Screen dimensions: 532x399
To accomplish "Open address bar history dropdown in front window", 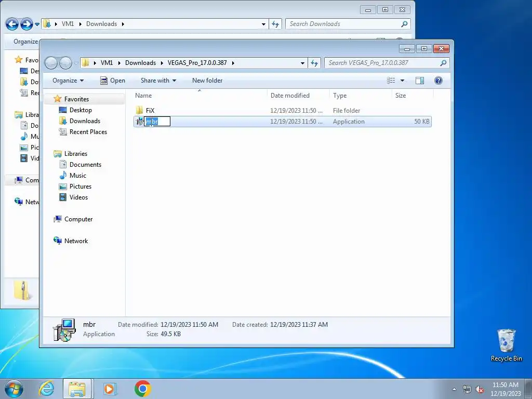I will [302, 63].
